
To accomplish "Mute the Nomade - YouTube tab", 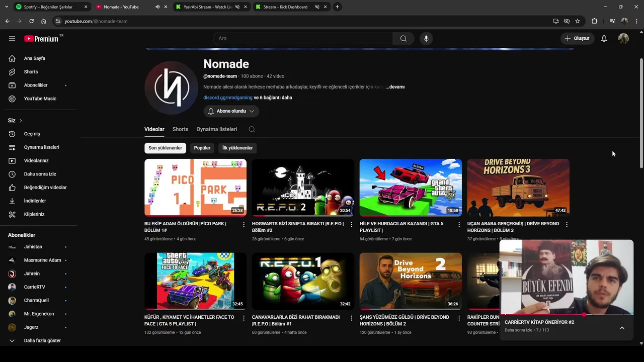I will [x=157, y=7].
